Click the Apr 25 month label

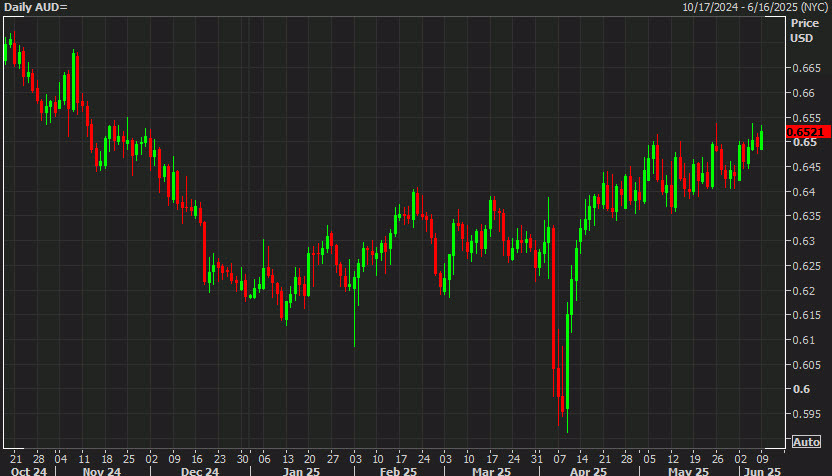point(588,470)
